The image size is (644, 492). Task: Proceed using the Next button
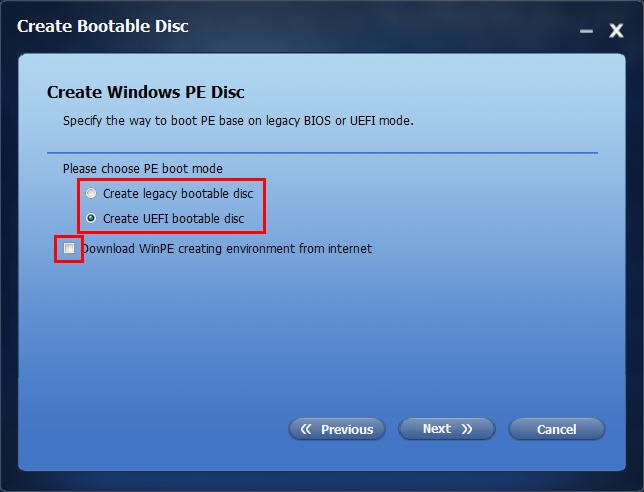[x=446, y=429]
